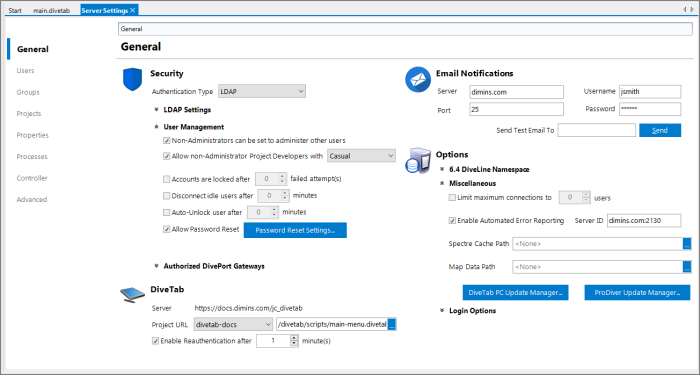Viewport: 700px width, 375px height.
Task: Open Projects settings page
Action: 29,113
